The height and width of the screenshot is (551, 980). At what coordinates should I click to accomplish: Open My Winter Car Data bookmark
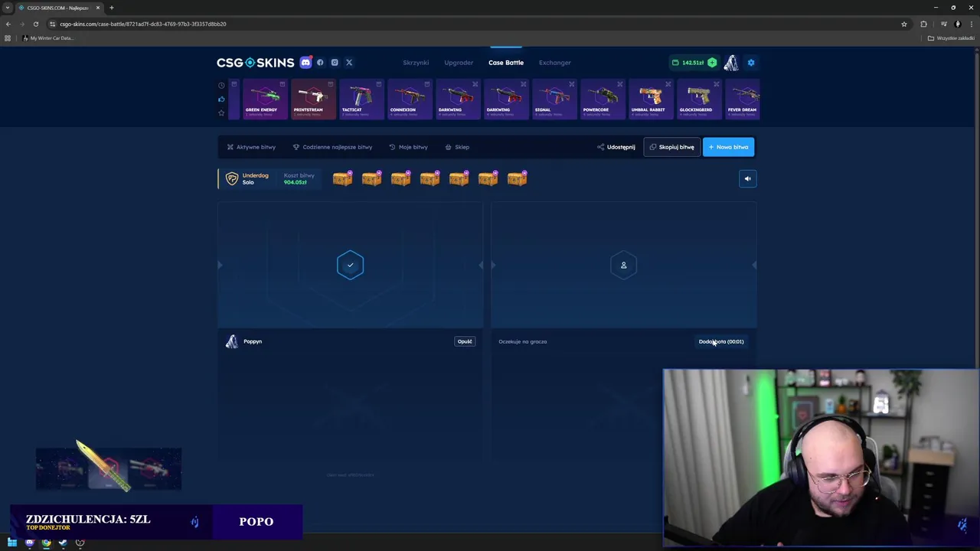pos(48,38)
